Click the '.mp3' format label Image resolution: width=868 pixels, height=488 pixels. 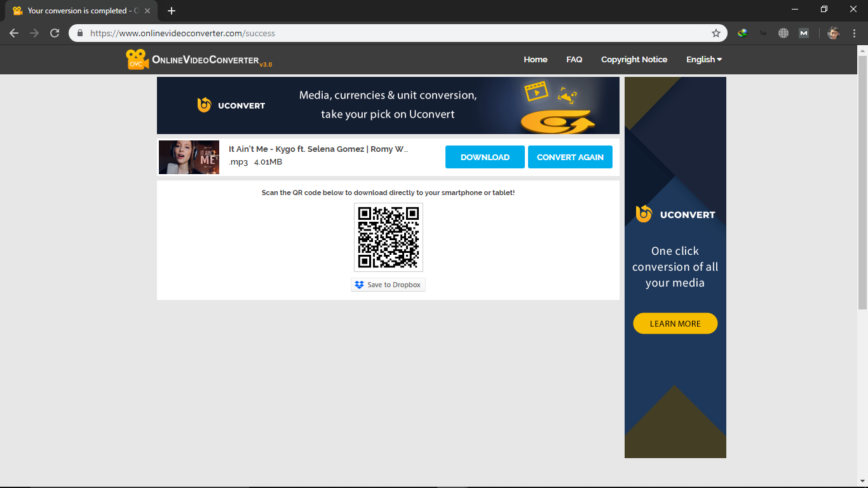(x=238, y=162)
